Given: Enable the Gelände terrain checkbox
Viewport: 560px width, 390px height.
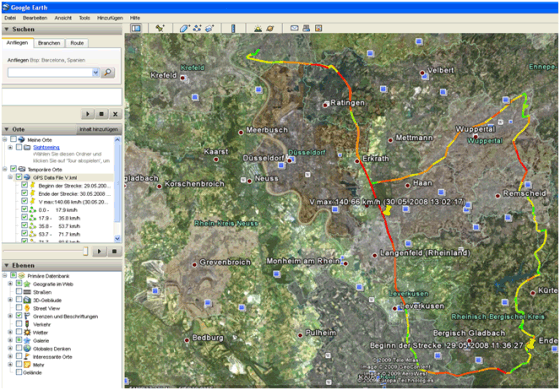Looking at the screenshot, I should pyautogui.click(x=19, y=372).
